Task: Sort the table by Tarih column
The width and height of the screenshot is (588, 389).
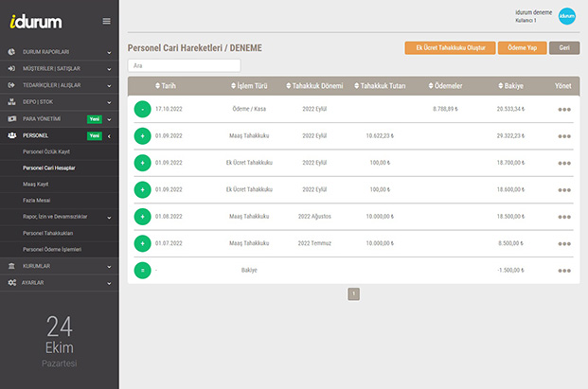Action: point(166,86)
